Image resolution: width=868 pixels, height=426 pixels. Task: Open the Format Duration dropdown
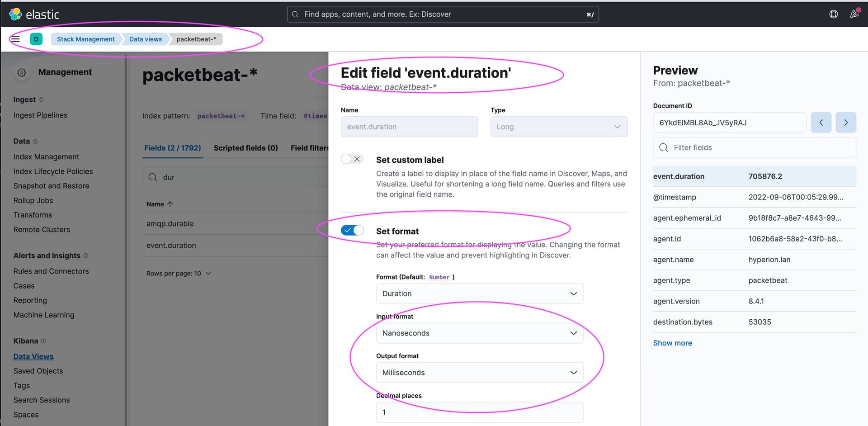pos(479,293)
